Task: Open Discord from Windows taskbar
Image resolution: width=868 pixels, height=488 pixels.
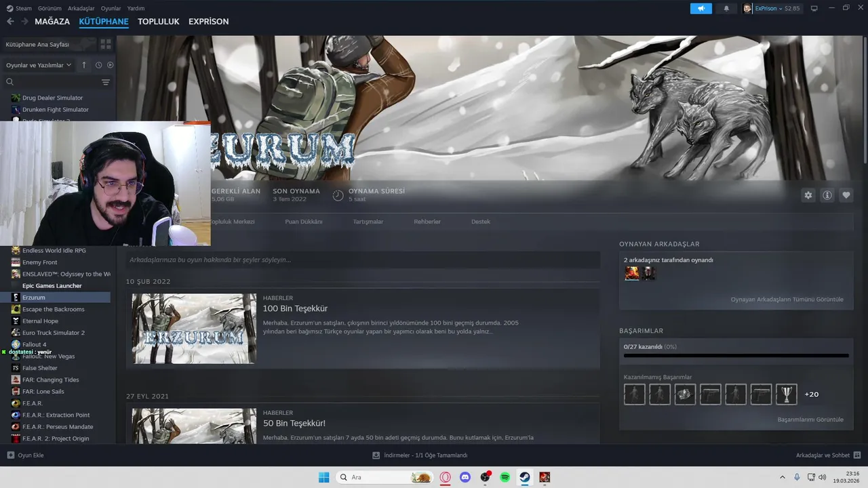Action: pyautogui.click(x=465, y=477)
